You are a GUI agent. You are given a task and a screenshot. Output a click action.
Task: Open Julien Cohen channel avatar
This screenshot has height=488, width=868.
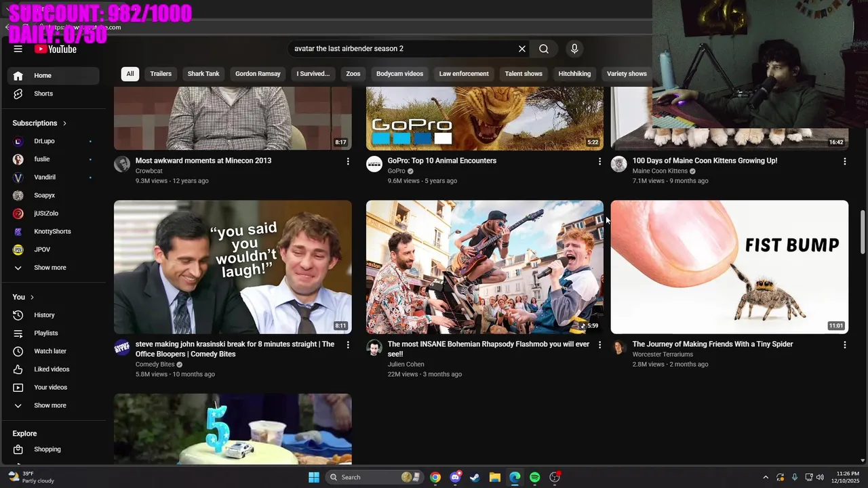(x=374, y=348)
